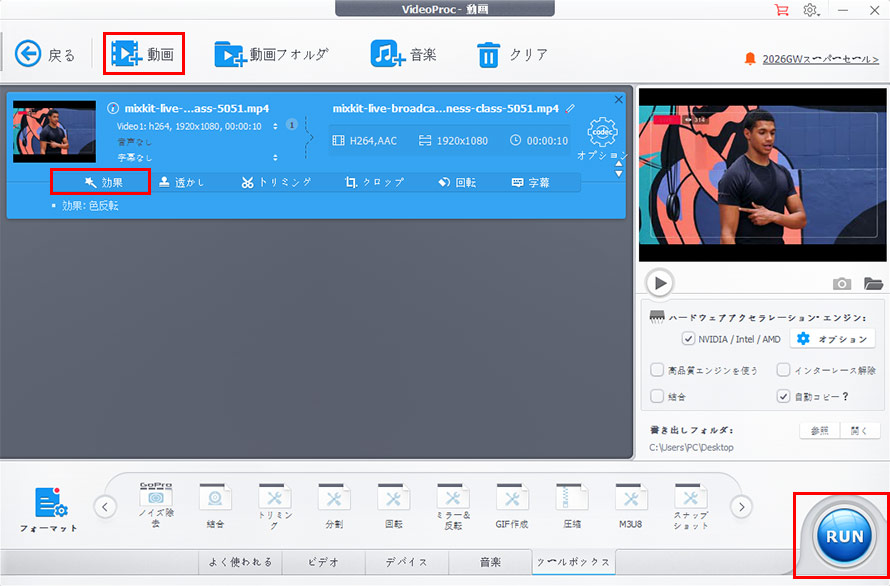The height and width of the screenshot is (586, 890).
Task: Open output folder icon under preview
Action: [x=873, y=283]
